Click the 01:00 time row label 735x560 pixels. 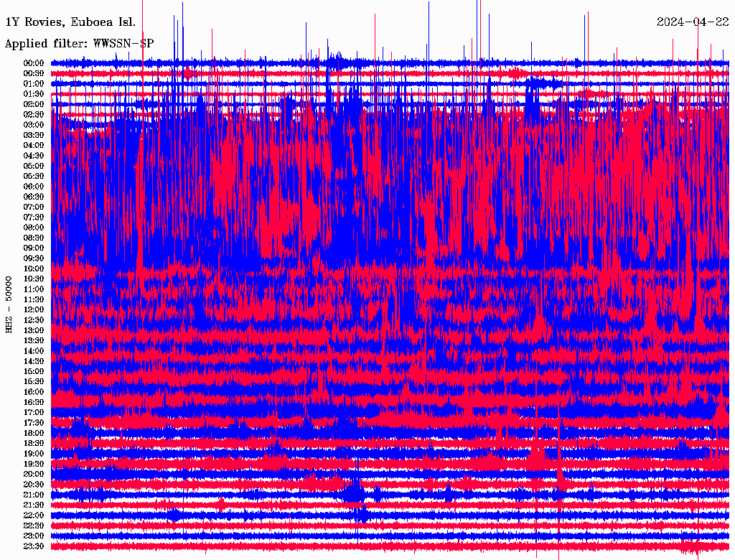point(34,83)
